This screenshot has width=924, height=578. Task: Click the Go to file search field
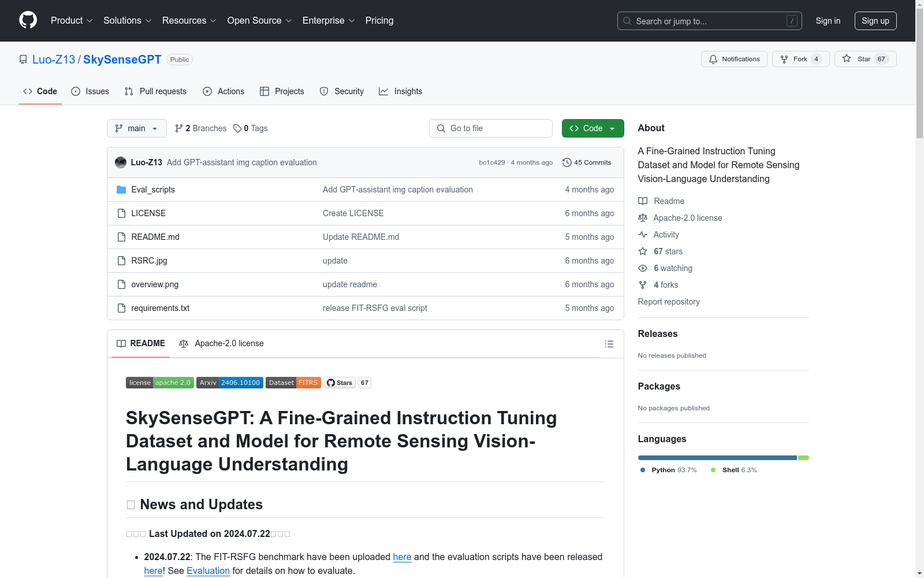click(491, 128)
